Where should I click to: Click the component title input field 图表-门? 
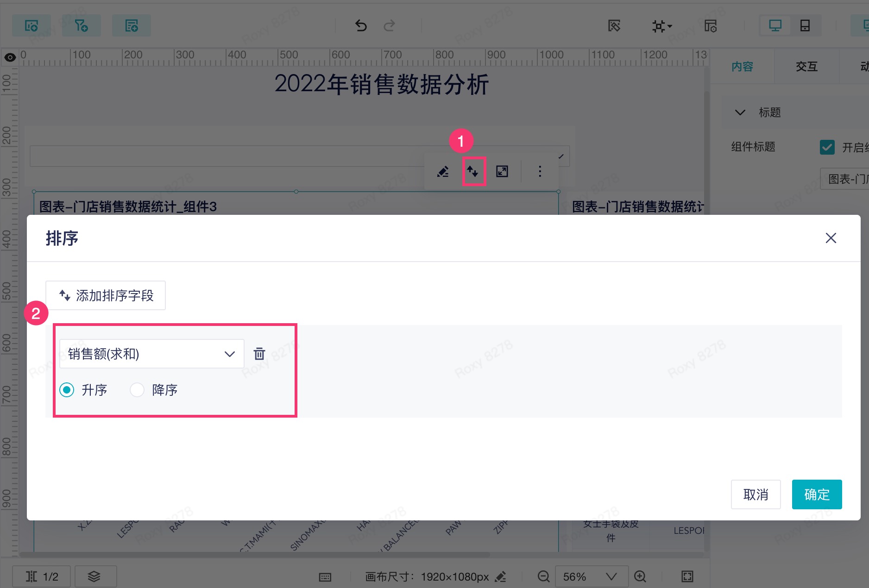tap(844, 179)
